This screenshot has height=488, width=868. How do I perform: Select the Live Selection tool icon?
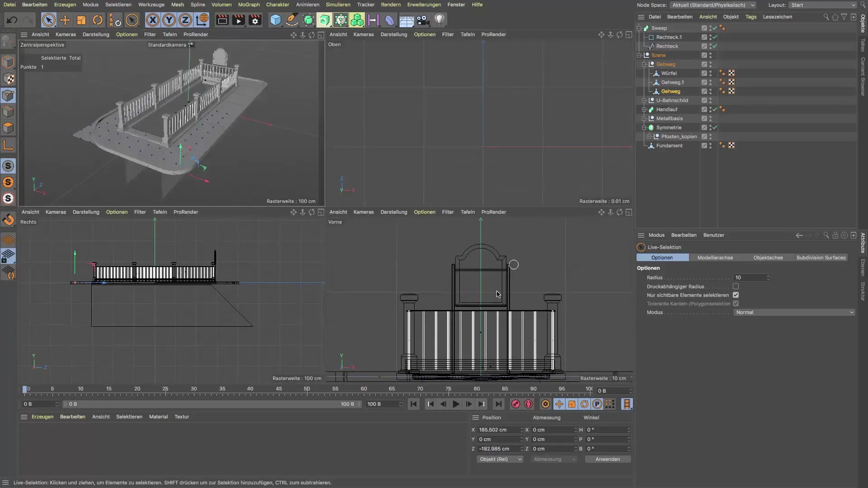pyautogui.click(x=48, y=20)
